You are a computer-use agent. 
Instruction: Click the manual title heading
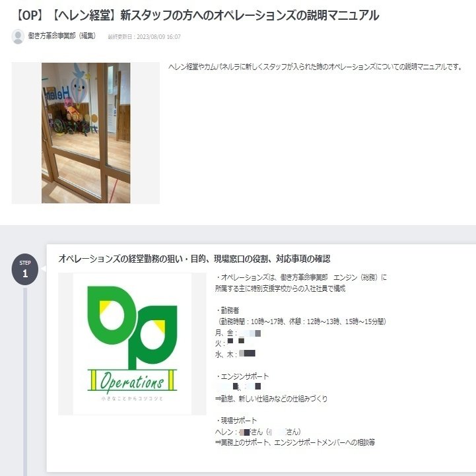point(197,15)
